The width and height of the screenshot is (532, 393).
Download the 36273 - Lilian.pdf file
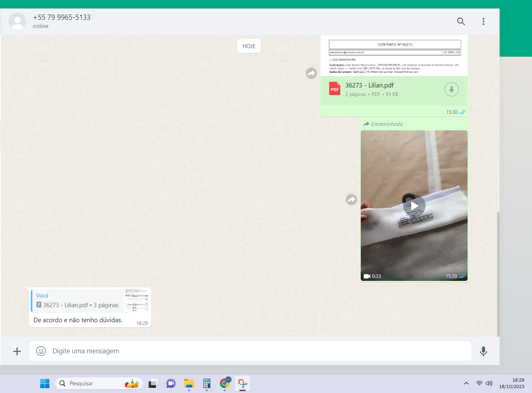coord(451,89)
